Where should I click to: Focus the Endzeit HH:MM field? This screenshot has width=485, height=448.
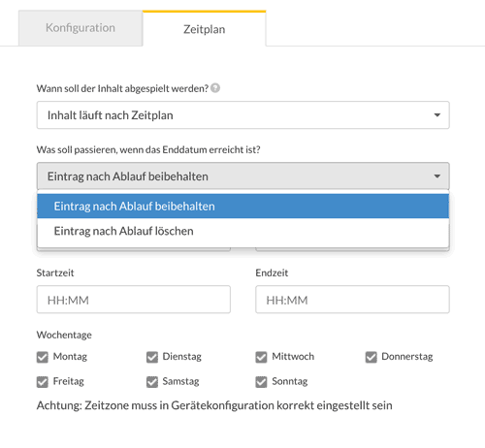[352, 300]
